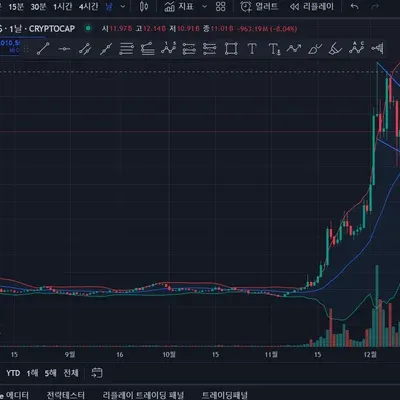Select the price range measure tool
This screenshot has width=400, height=400.
(378, 49)
